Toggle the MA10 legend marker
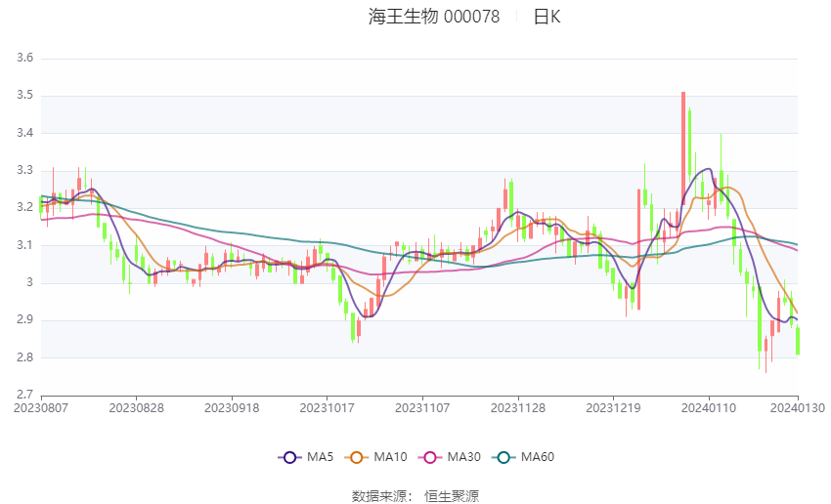This screenshot has height=504, width=831. 356,457
